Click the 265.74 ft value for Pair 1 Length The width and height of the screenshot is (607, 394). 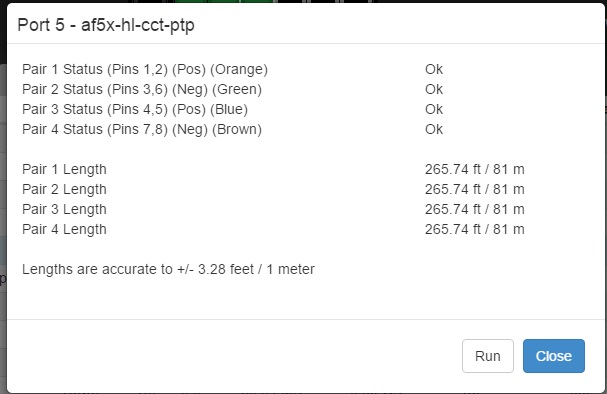[475, 170]
